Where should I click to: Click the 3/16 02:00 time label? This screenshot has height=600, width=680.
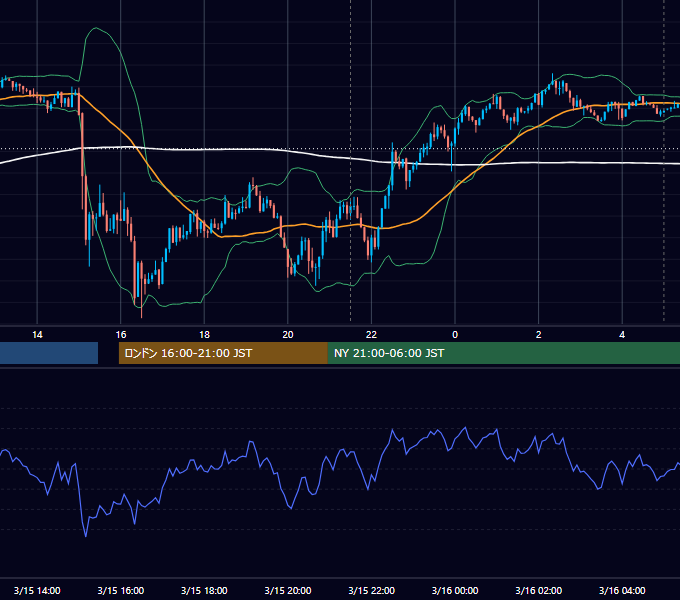pos(539,590)
